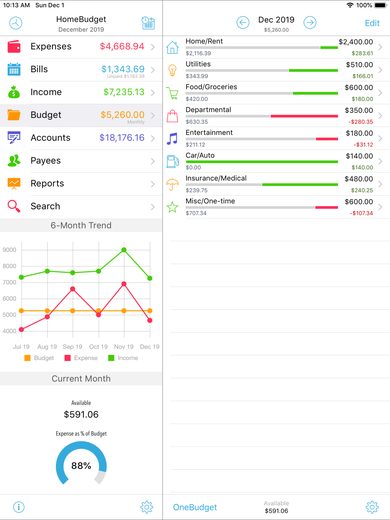
Task: Tap the $4,668.94 expenses amount
Action: [122, 46]
